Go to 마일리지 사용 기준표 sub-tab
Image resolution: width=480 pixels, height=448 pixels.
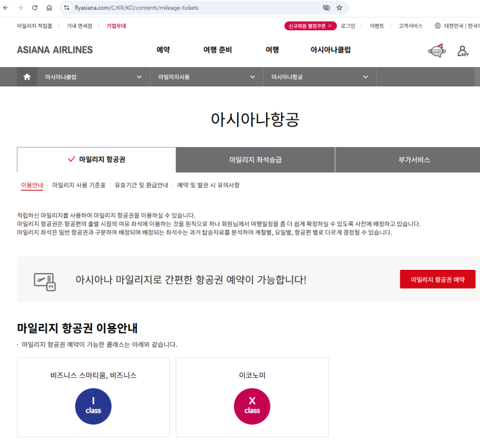[79, 185]
